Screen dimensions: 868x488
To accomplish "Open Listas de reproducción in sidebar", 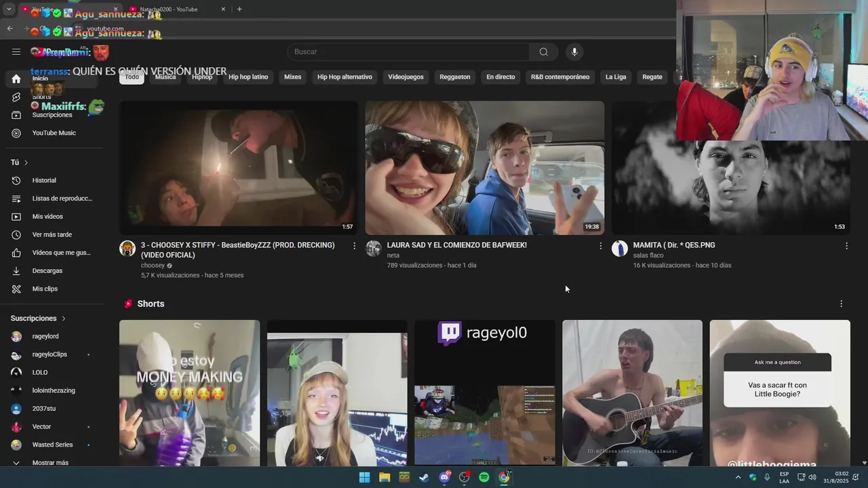I will (x=52, y=199).
